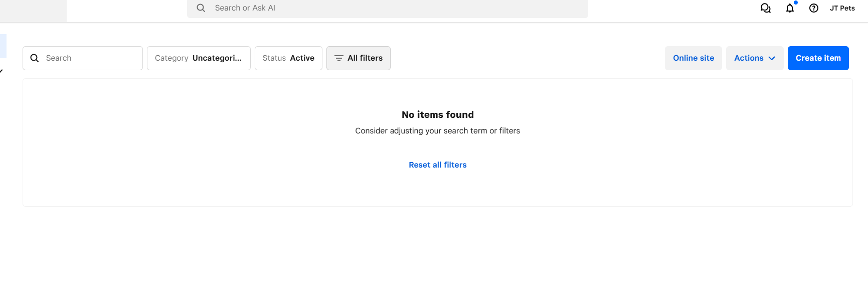This screenshot has width=868, height=296.
Task: Click the filter lines icon beside All filters
Action: tap(339, 58)
